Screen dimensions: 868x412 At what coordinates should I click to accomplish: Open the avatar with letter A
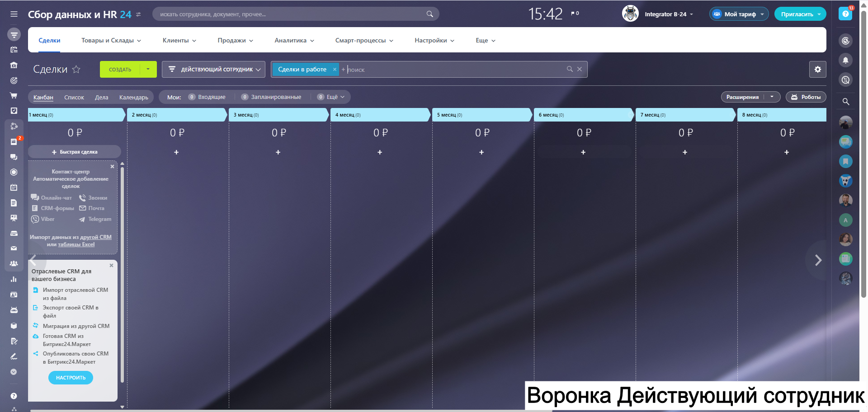845,220
